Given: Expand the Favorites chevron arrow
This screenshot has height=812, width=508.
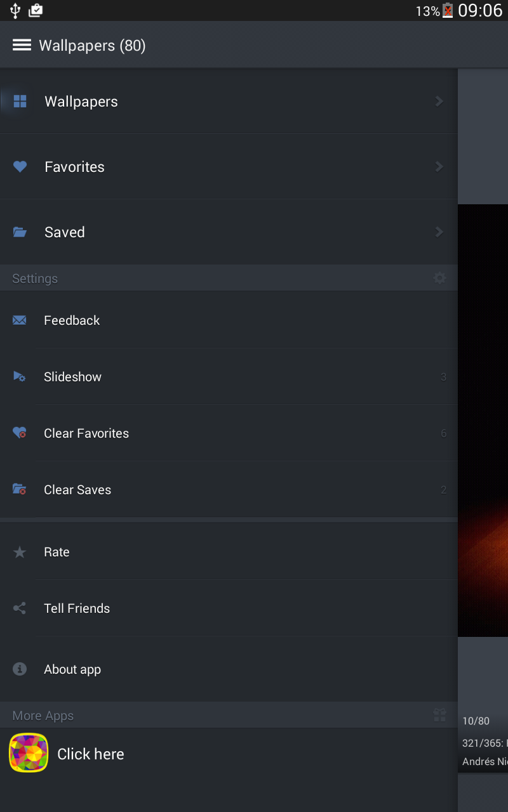Looking at the screenshot, I should [x=439, y=167].
